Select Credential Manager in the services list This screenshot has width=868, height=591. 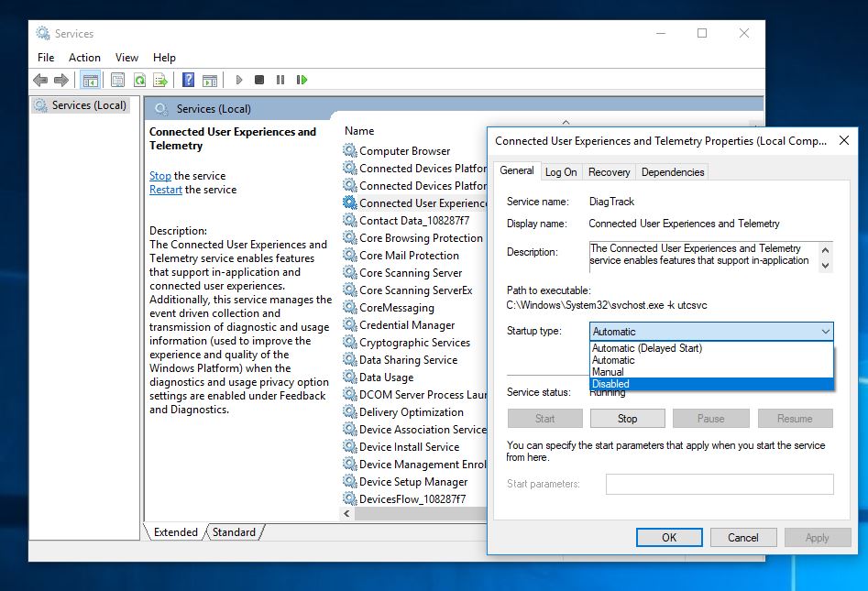click(x=407, y=325)
